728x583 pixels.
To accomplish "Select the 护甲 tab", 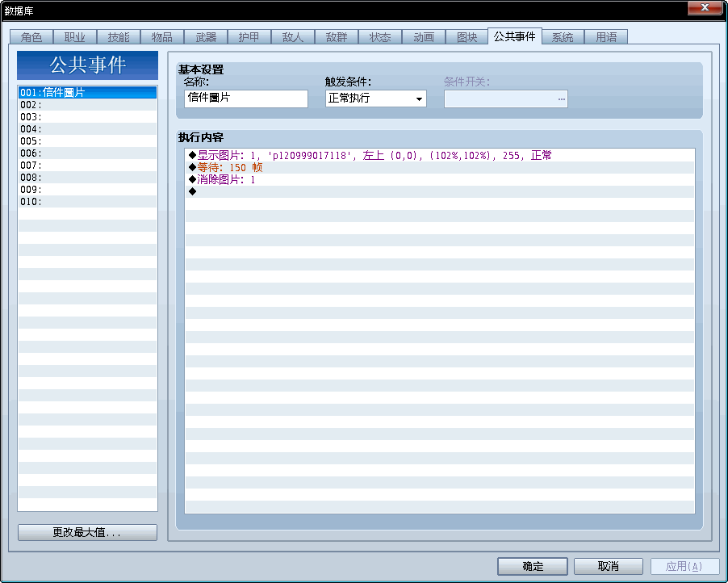I will [249, 36].
